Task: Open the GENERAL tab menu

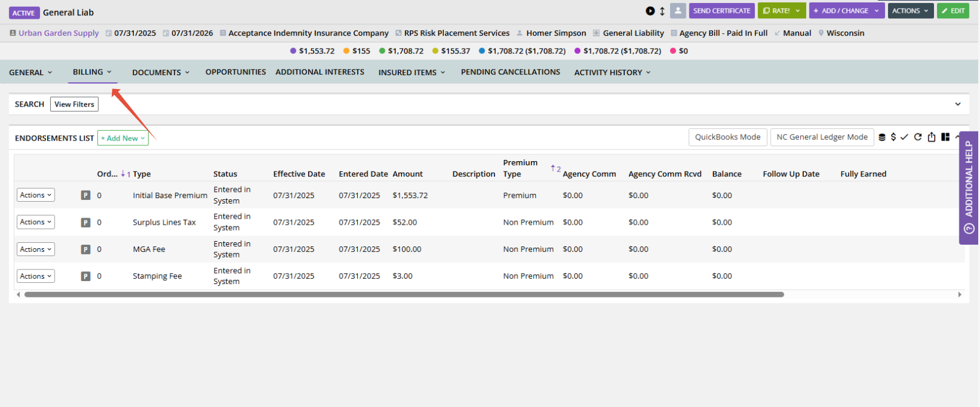Action: tap(31, 72)
